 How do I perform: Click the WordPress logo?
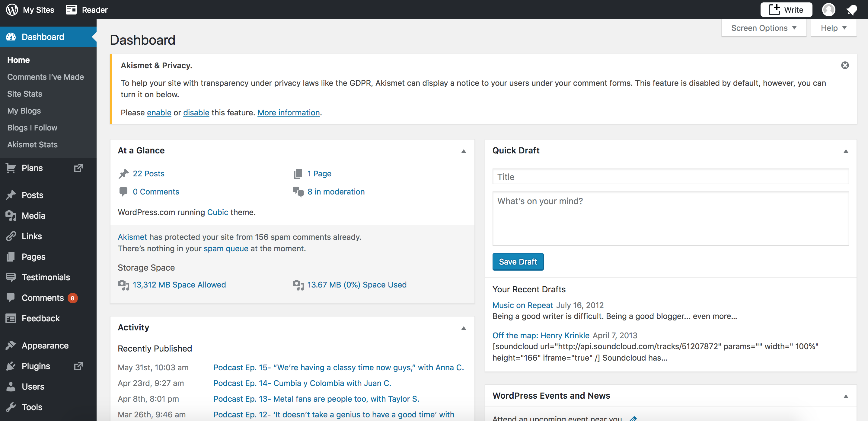pyautogui.click(x=12, y=9)
